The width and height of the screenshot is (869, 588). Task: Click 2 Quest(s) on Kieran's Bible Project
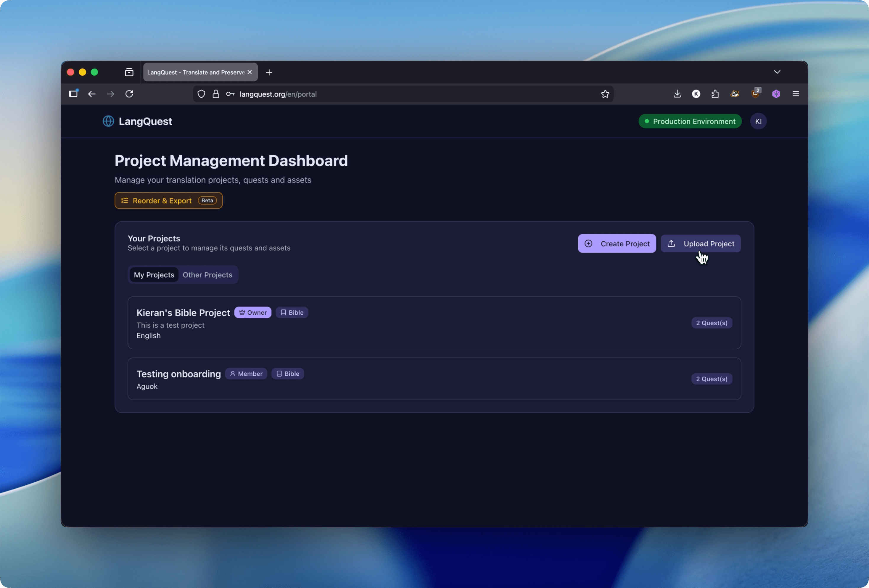(711, 323)
